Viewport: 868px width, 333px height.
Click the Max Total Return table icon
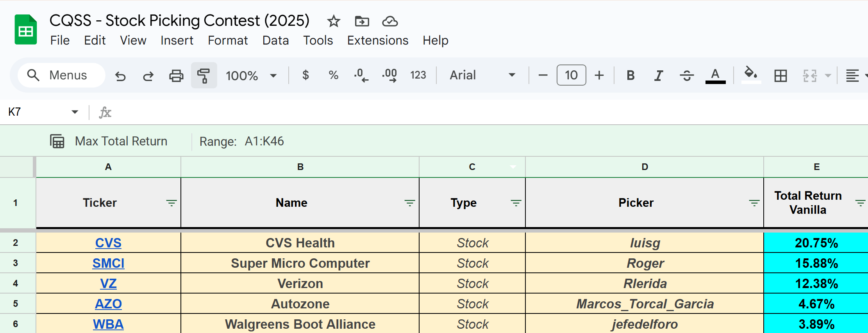(x=57, y=141)
